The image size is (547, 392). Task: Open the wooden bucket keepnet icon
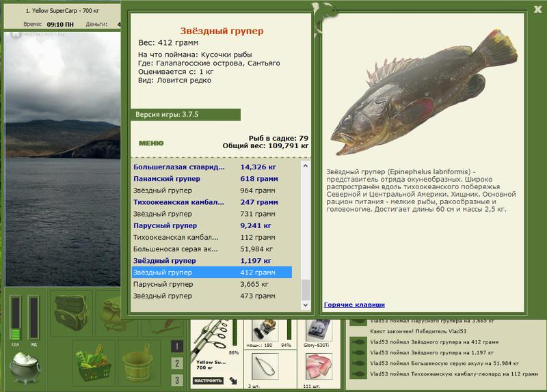tap(139, 363)
